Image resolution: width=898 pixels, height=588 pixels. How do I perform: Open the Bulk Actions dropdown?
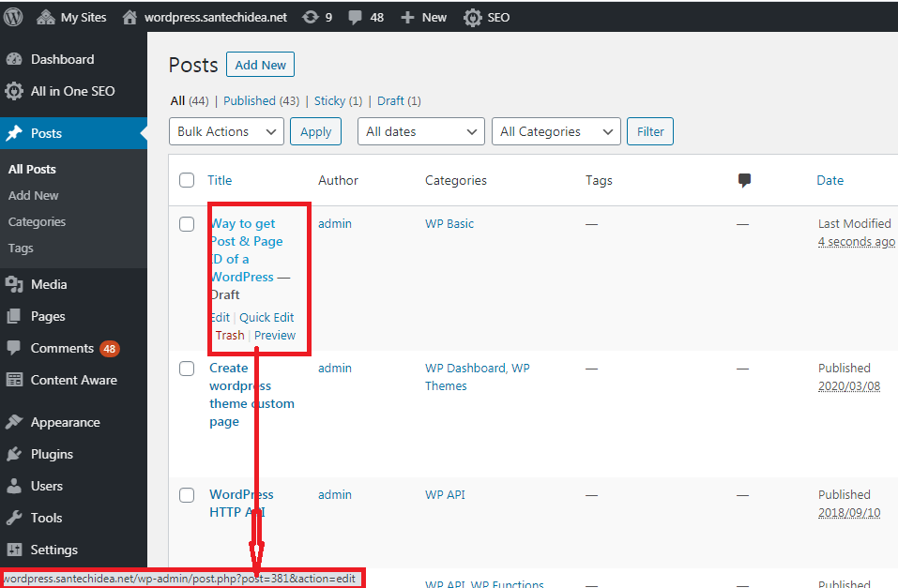tap(225, 131)
